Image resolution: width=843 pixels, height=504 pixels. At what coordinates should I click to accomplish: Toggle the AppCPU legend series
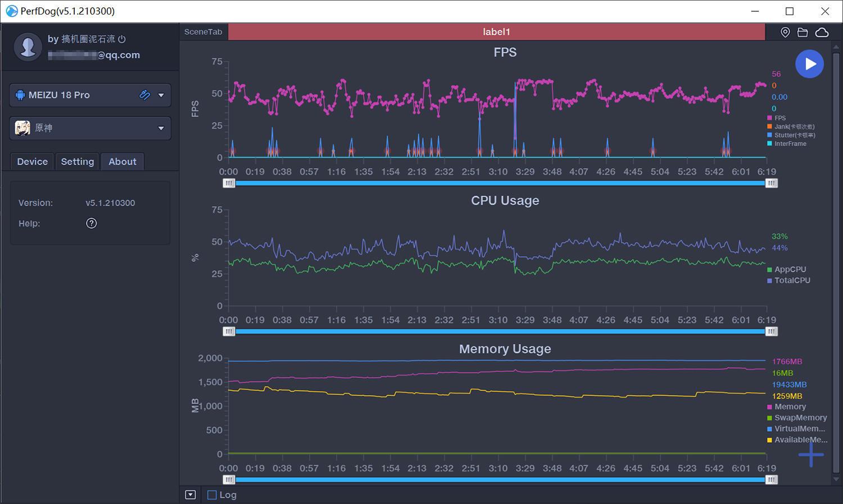[x=790, y=270]
